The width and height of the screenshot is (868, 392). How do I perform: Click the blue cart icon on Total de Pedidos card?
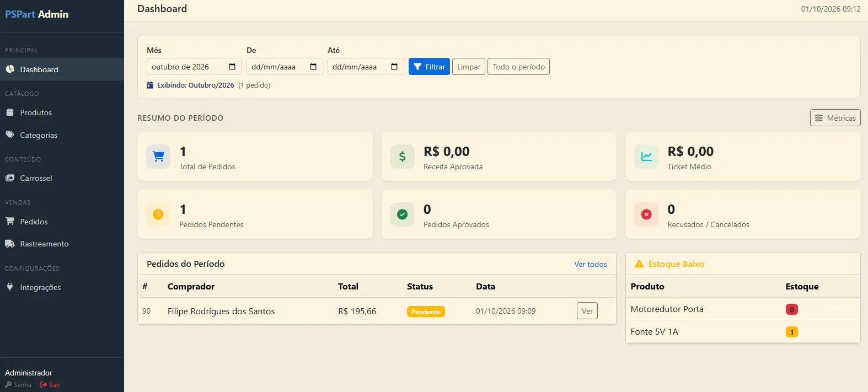(158, 157)
